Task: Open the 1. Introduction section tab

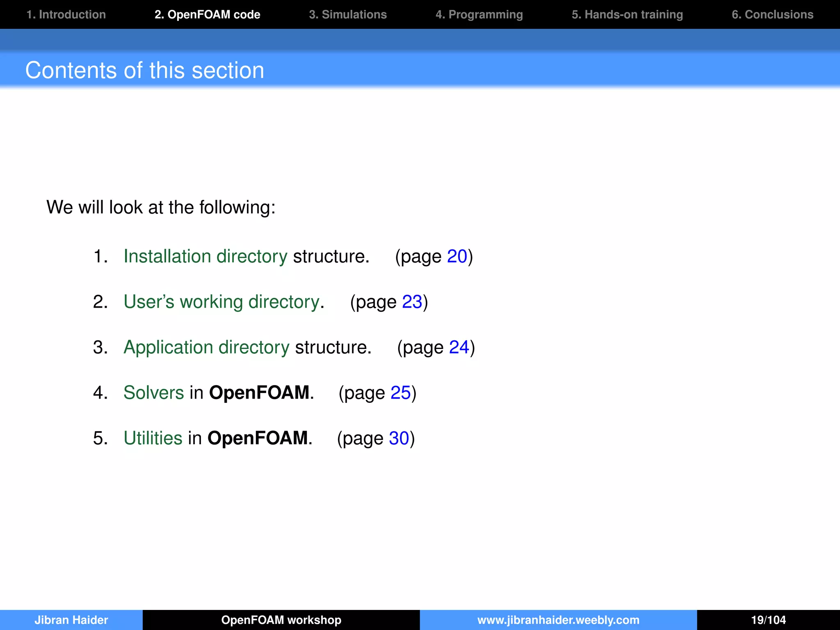Action: [x=66, y=14]
